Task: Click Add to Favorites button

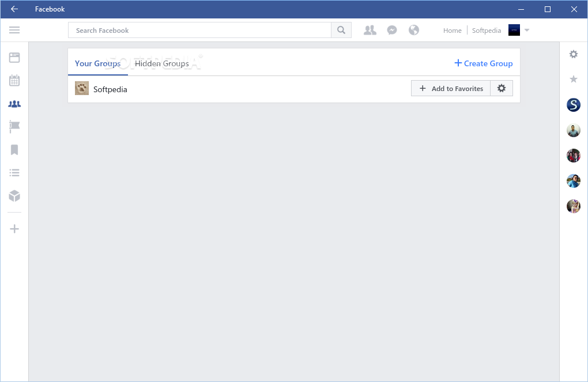Action: tap(451, 88)
